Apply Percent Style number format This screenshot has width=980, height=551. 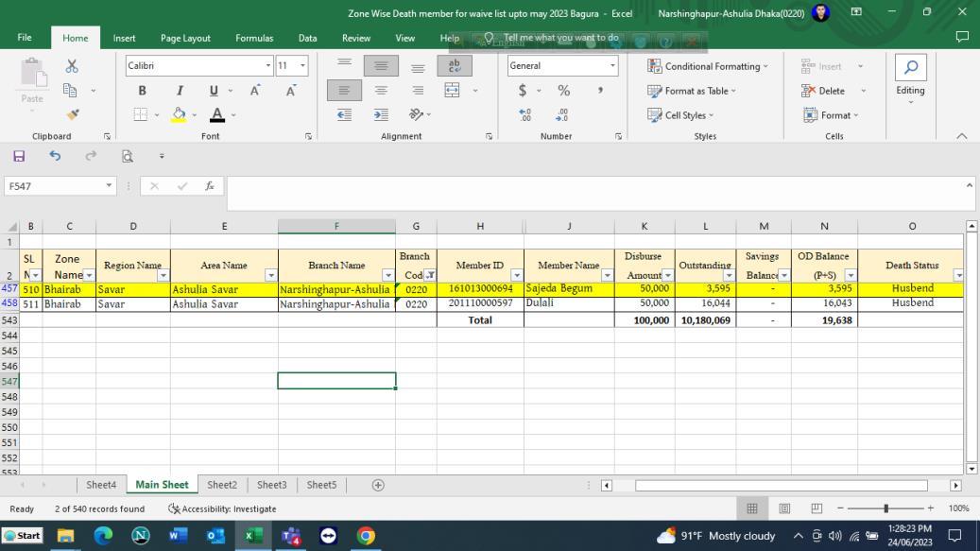click(x=564, y=91)
